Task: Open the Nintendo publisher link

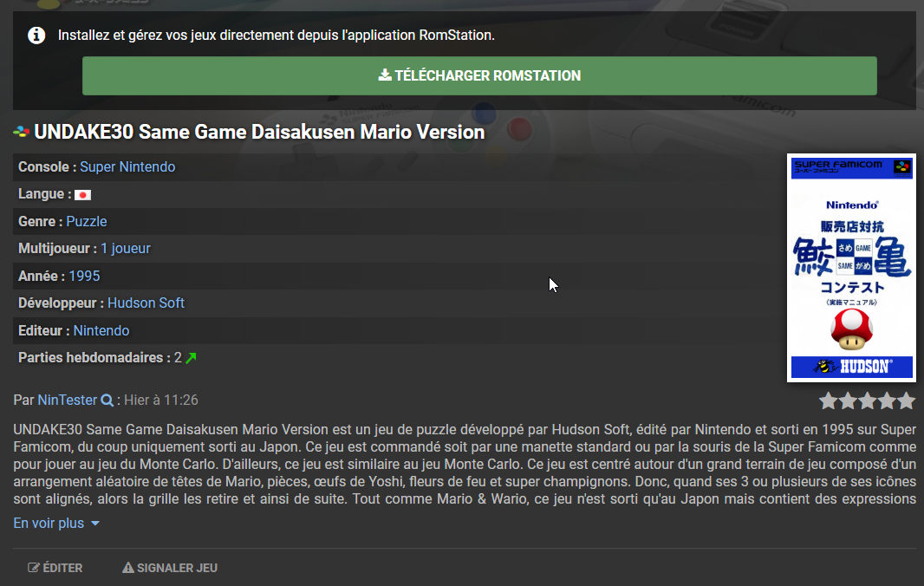Action: [x=101, y=331]
